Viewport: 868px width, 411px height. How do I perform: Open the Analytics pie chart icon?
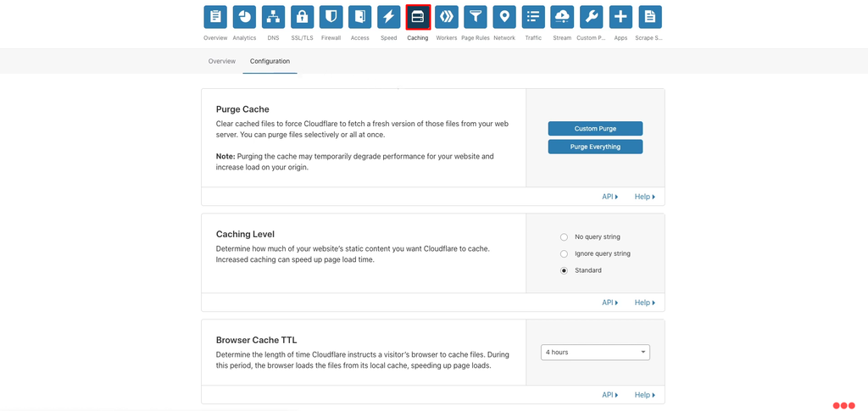(244, 17)
